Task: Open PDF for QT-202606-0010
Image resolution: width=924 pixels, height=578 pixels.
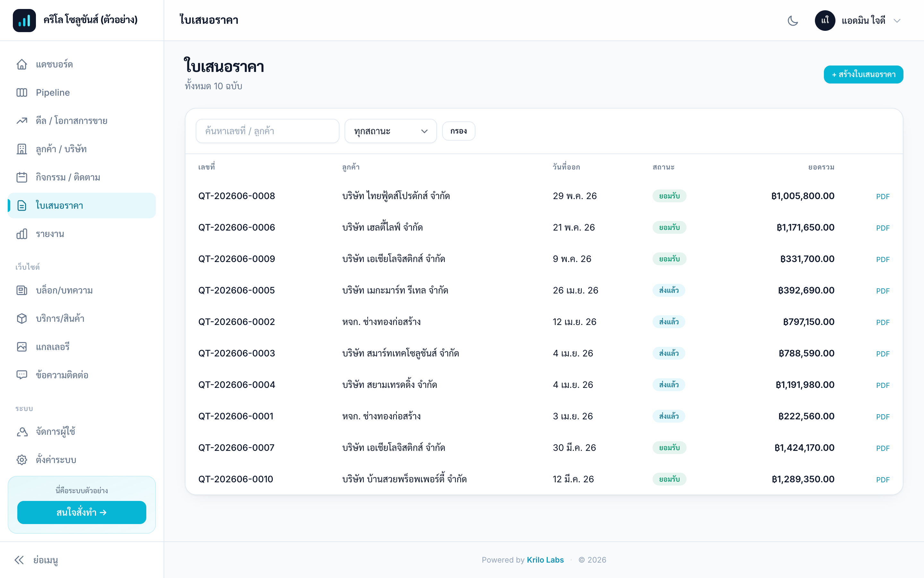Action: (882, 480)
